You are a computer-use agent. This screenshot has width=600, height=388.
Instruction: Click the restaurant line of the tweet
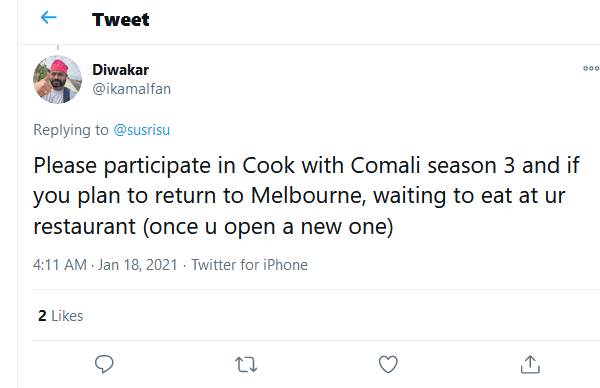(213, 227)
